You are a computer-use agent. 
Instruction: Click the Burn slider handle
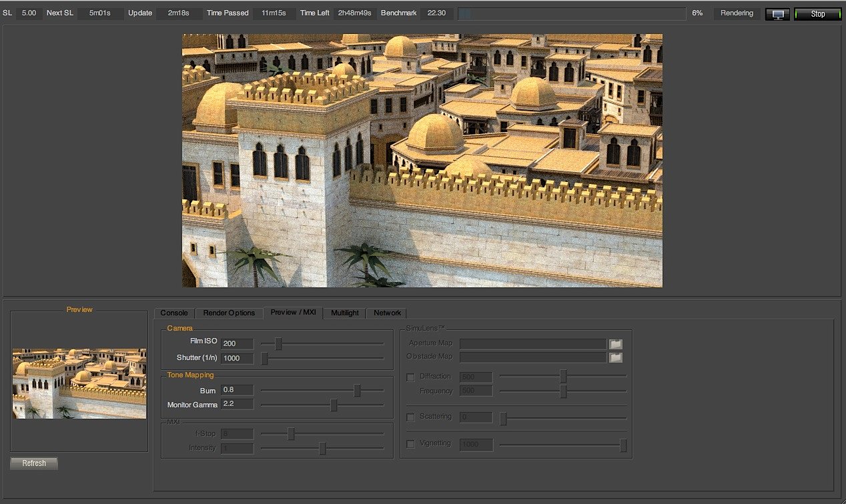[x=357, y=391]
